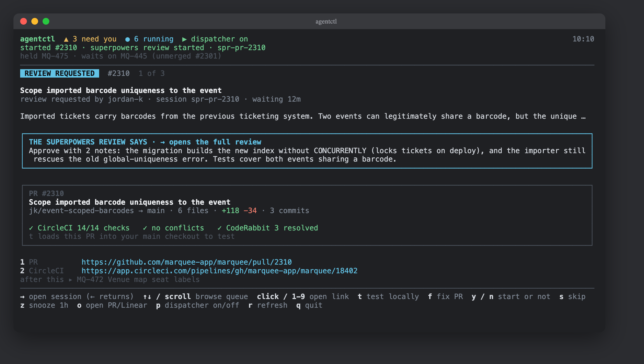Click 'held MQ-475 · waits on MQ-445' line
The width and height of the screenshot is (644, 364).
tap(121, 56)
